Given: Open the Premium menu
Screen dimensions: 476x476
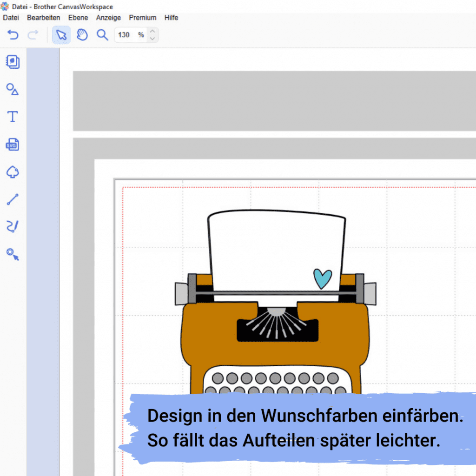Looking at the screenshot, I should point(142,18).
